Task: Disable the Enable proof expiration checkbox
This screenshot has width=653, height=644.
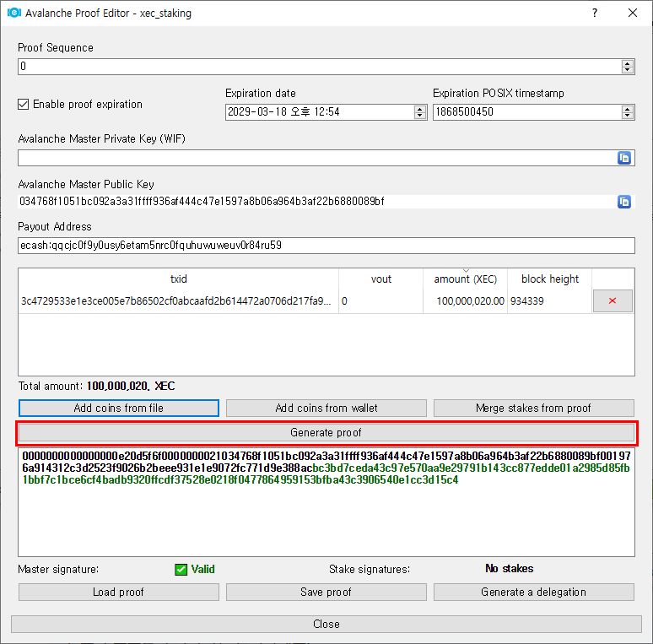Action: pos(24,105)
